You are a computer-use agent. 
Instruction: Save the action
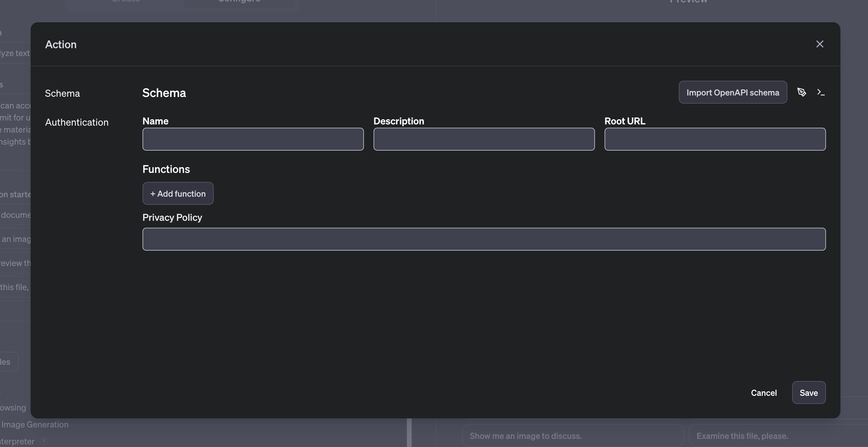(809, 392)
